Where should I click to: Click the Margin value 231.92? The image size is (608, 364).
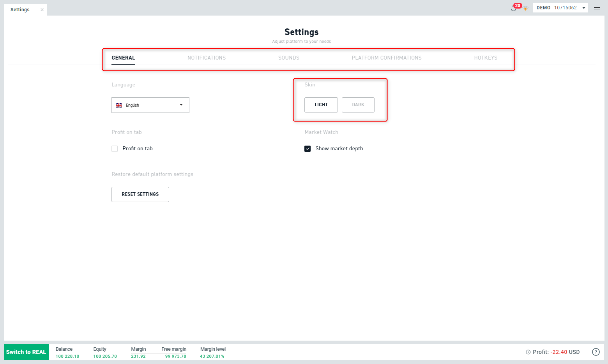coord(138,356)
